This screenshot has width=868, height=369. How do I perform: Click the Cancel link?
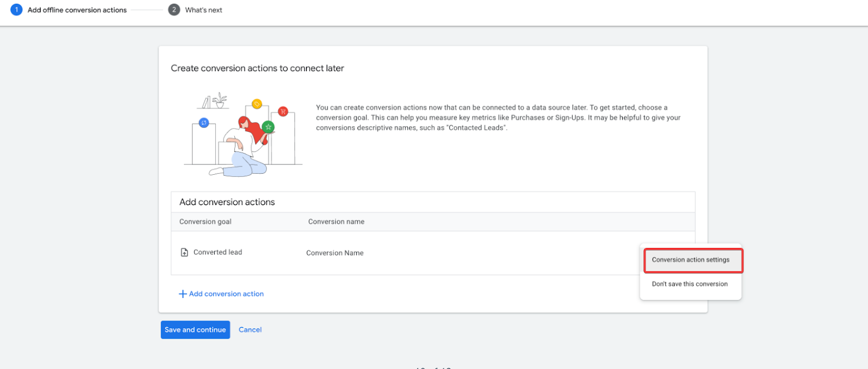250,330
